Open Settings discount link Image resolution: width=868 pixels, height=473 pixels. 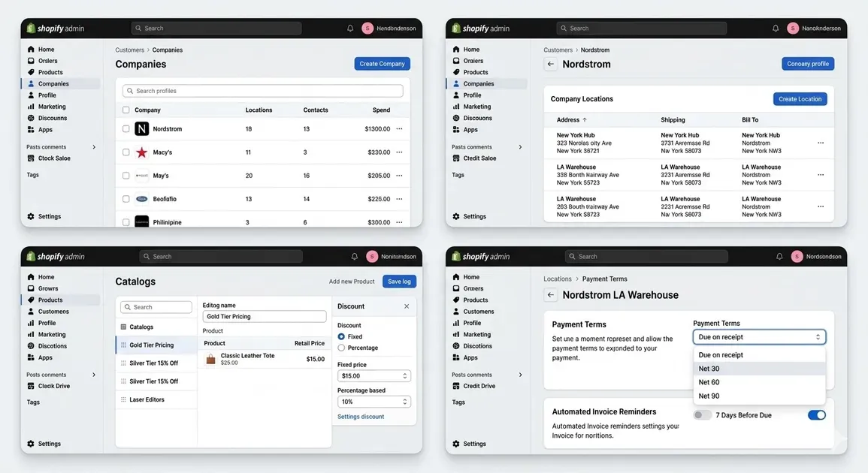pos(361,417)
